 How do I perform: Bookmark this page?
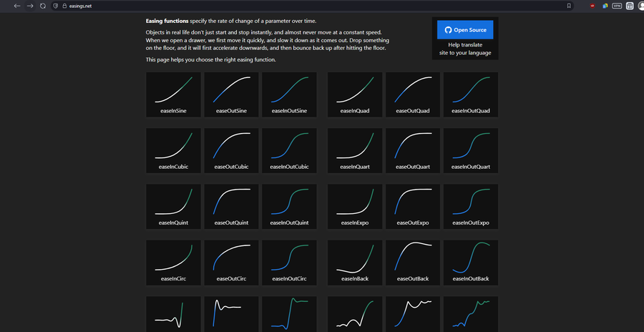click(569, 6)
